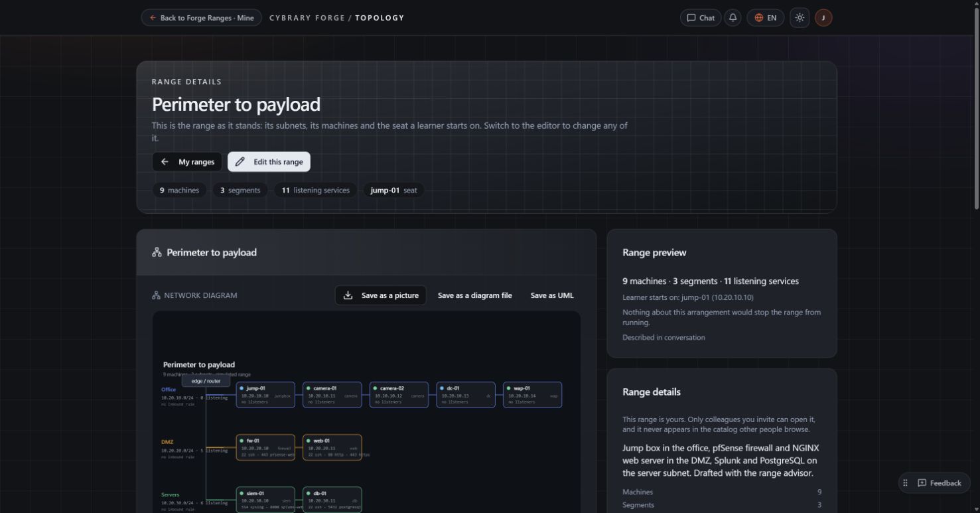Click Machines count row in Range details

[722, 492]
